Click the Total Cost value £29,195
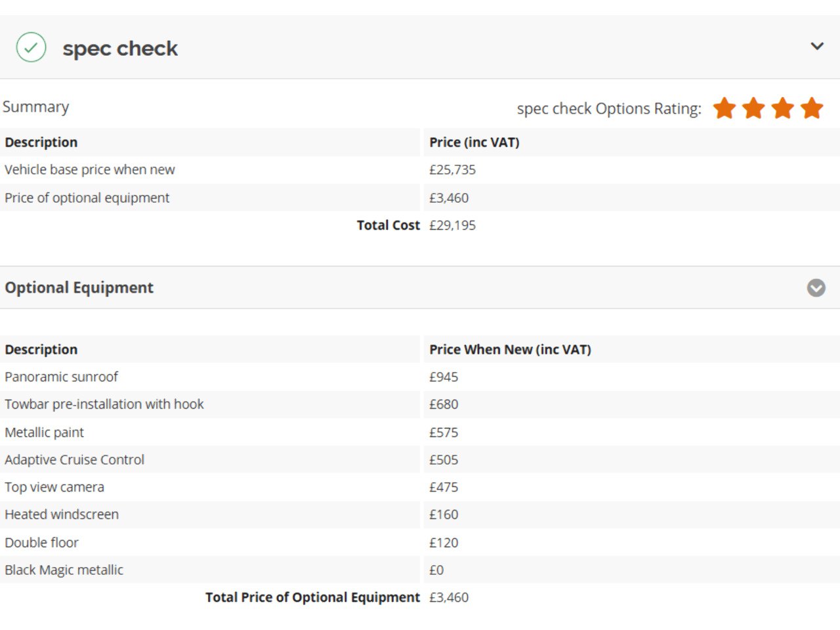This screenshot has width=840, height=630. click(x=452, y=225)
